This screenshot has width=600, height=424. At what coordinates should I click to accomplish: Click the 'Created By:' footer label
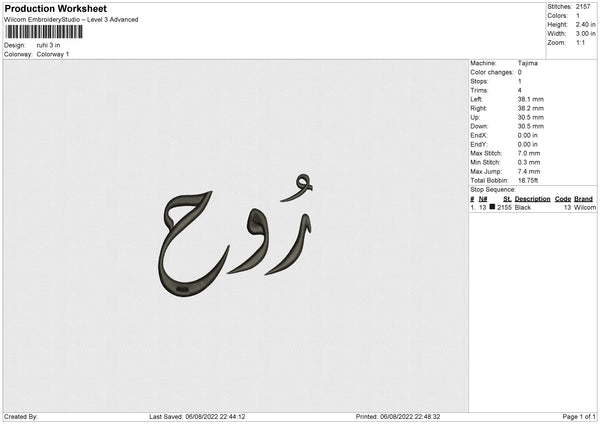tap(21, 417)
